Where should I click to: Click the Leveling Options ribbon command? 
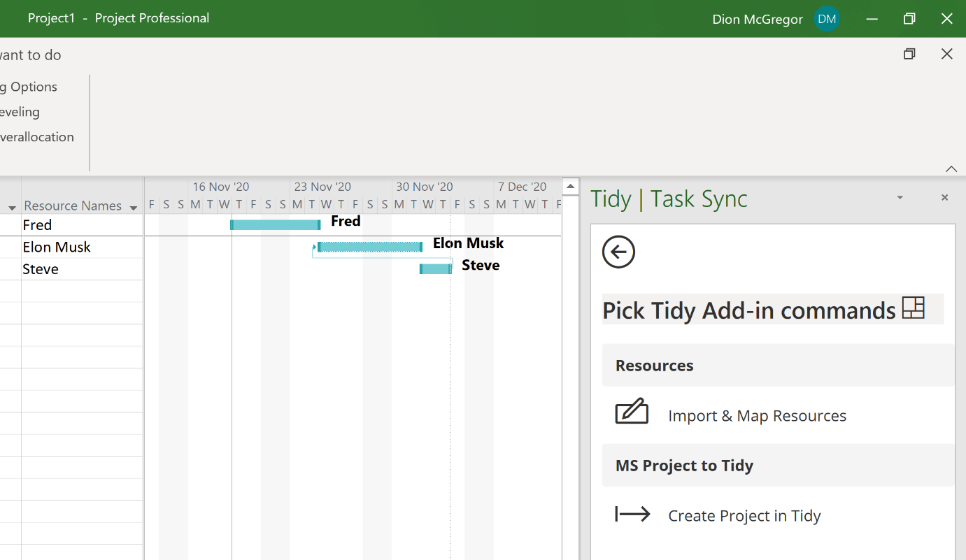pyautogui.click(x=29, y=87)
